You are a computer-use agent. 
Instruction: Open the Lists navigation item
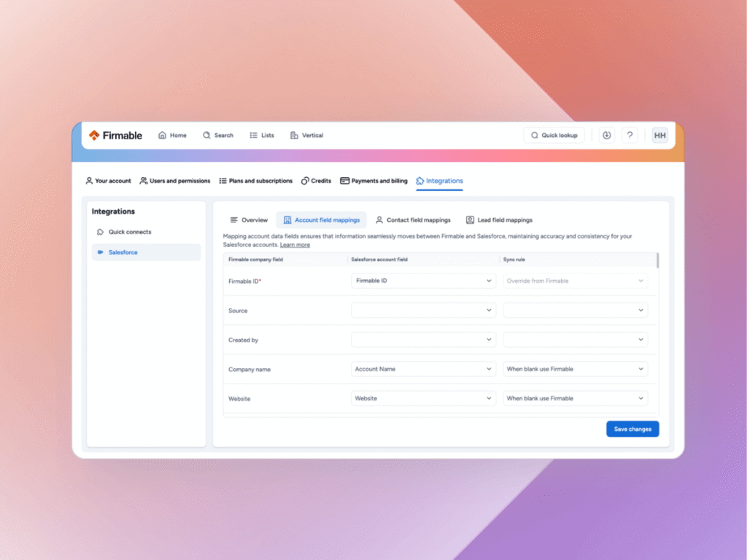coord(262,135)
